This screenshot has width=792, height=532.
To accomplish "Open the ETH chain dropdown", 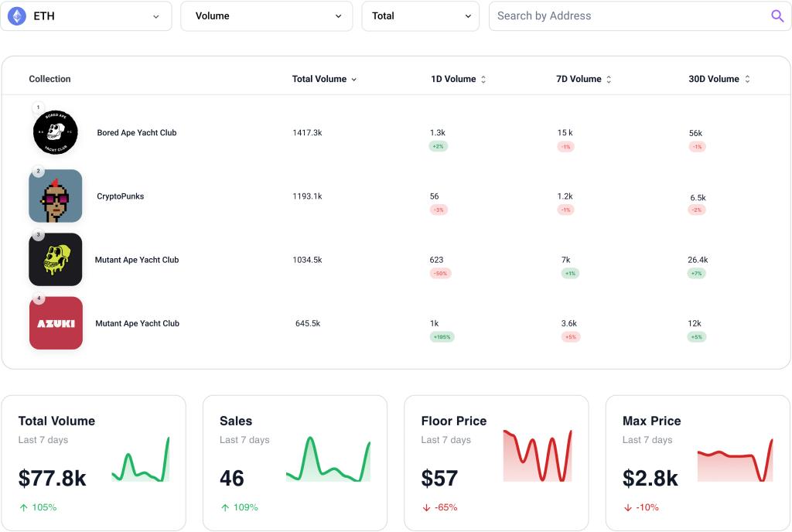I will coord(87,16).
